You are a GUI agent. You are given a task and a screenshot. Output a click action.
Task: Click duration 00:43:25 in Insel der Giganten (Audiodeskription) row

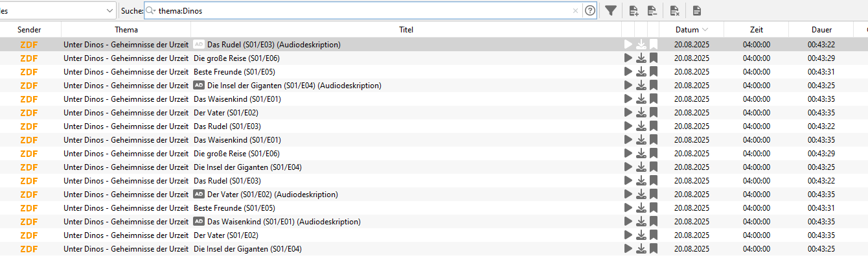[x=821, y=86]
